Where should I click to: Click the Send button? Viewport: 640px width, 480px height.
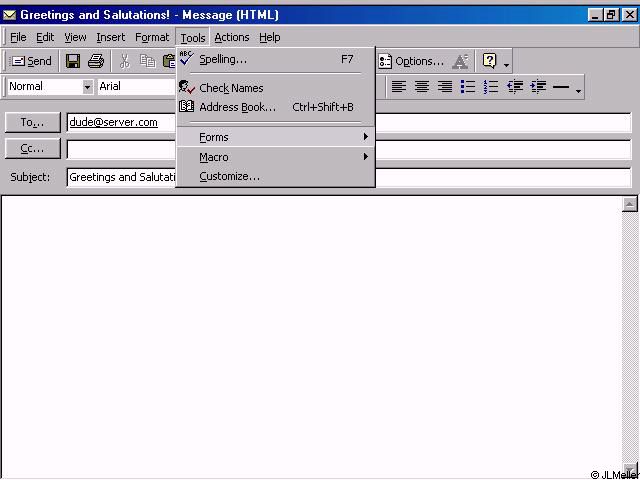[32, 62]
